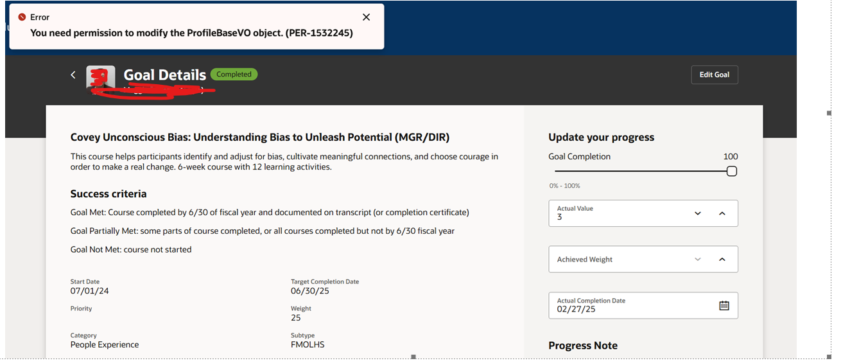Click the Weight value 25
The width and height of the screenshot is (868, 363).
(296, 318)
